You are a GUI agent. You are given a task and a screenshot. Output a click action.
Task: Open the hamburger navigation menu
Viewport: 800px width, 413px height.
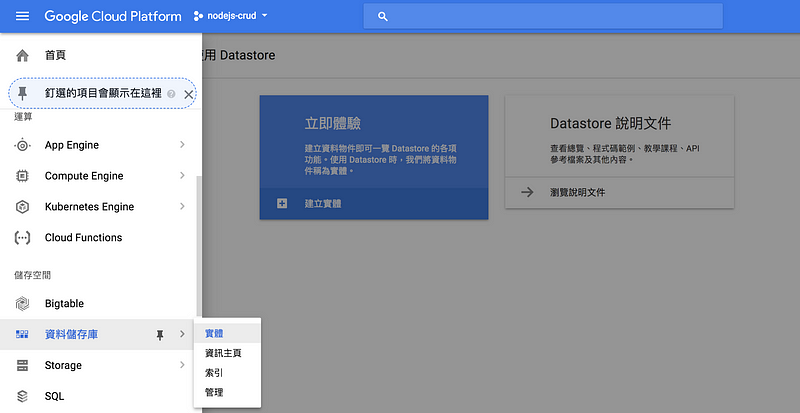pos(22,16)
